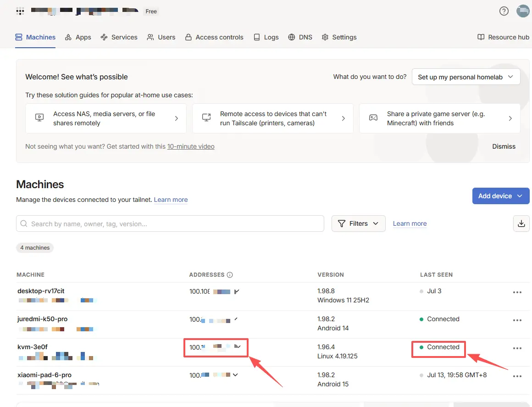Open the juredmi-k50-pro machine
532x407 pixels.
[x=42, y=319]
